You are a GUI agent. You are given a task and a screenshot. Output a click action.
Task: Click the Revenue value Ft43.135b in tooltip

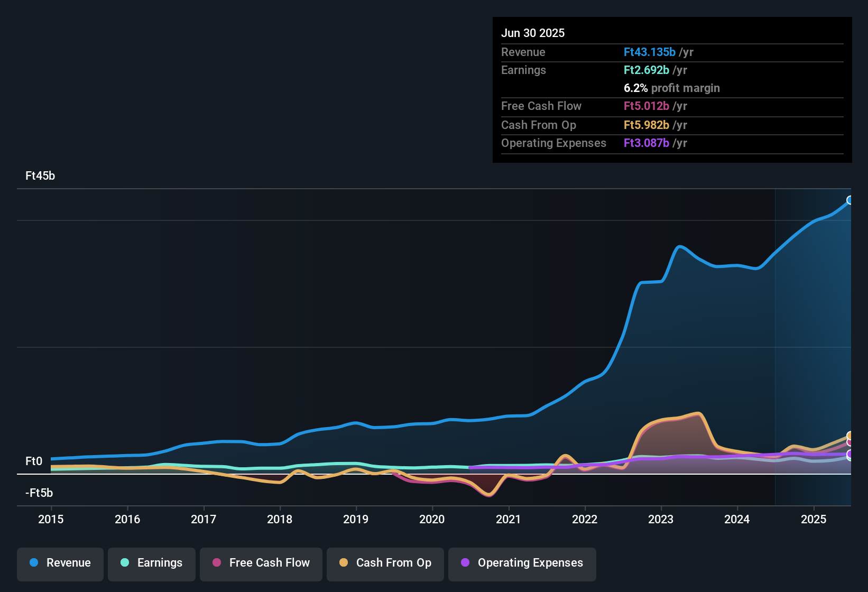point(649,52)
